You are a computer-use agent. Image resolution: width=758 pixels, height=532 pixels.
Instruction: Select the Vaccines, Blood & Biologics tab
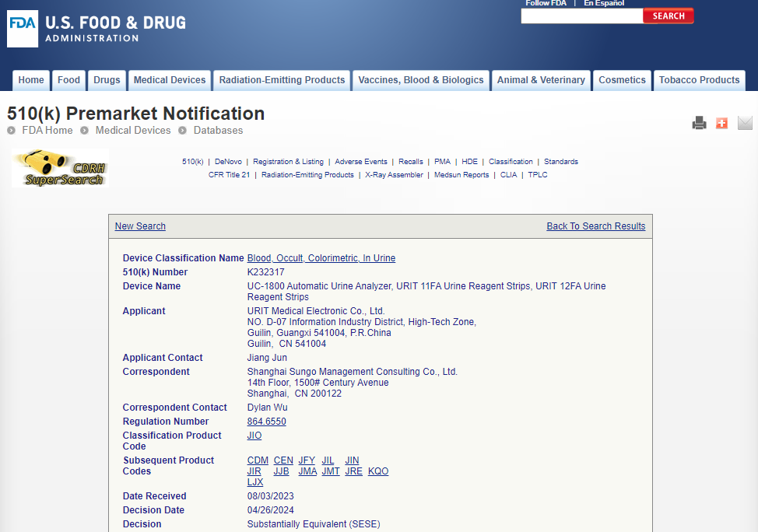point(420,80)
